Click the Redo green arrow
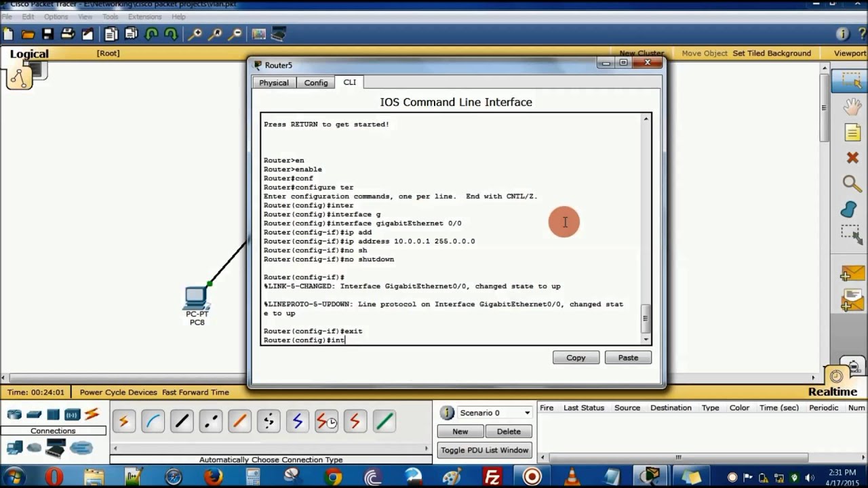868x488 pixels. 171,34
